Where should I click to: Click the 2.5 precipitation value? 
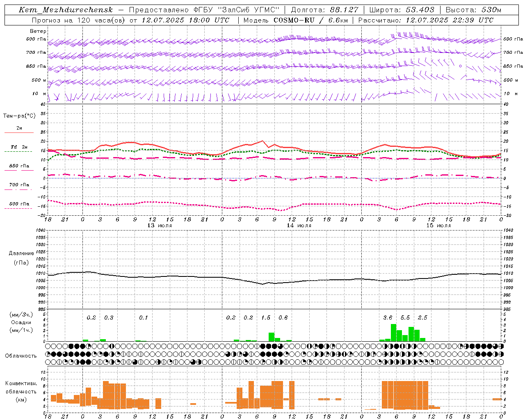pos(422,317)
